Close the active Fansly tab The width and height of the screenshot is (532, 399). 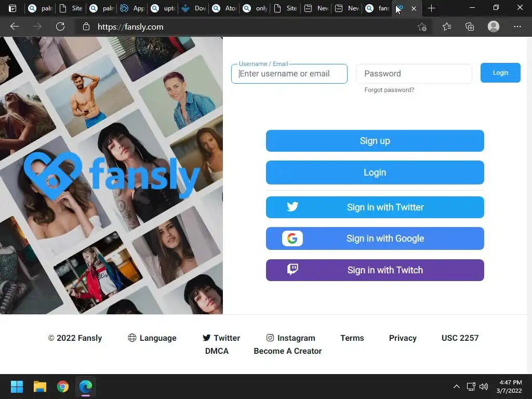(x=414, y=8)
